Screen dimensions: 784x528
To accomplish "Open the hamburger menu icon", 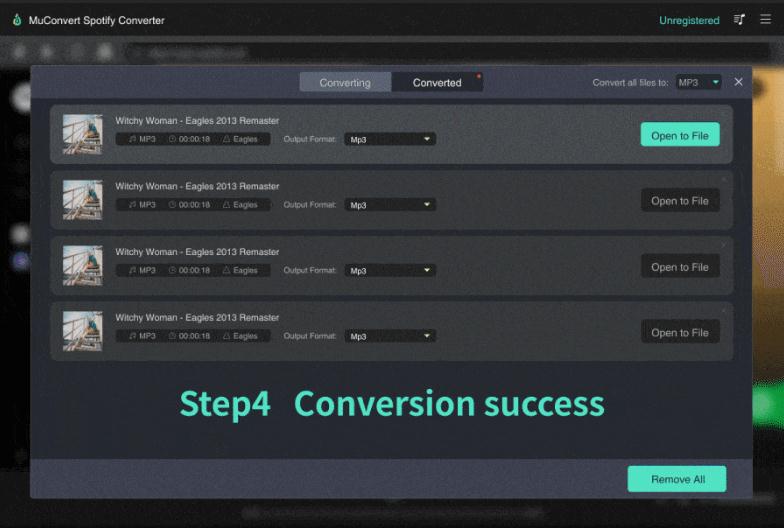I will pyautogui.click(x=765, y=19).
